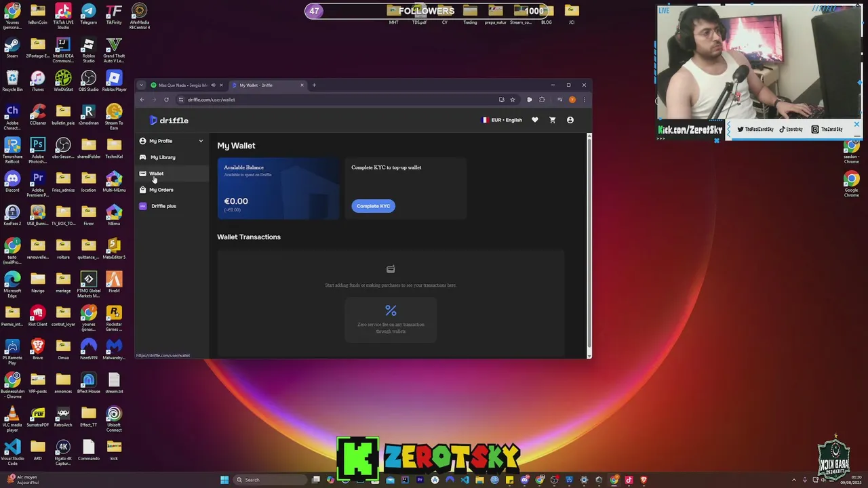Image resolution: width=868 pixels, height=488 pixels.
Task: Open Discord desktop shortcut
Action: (x=12, y=182)
